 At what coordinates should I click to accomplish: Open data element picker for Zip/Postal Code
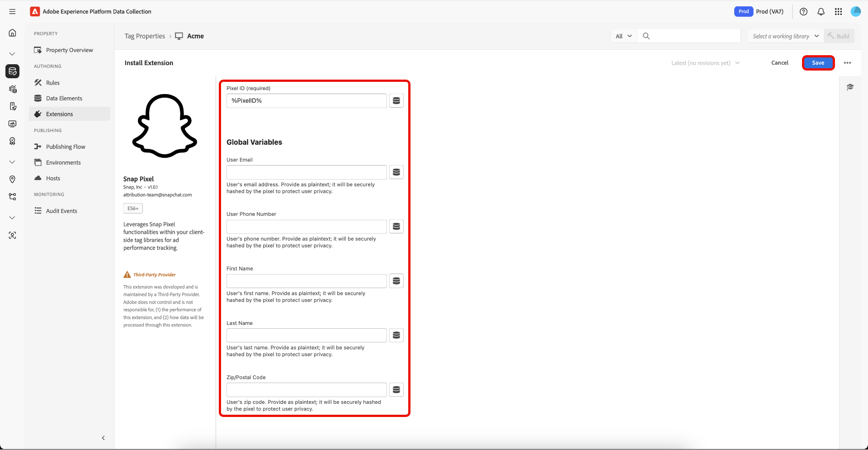396,390
